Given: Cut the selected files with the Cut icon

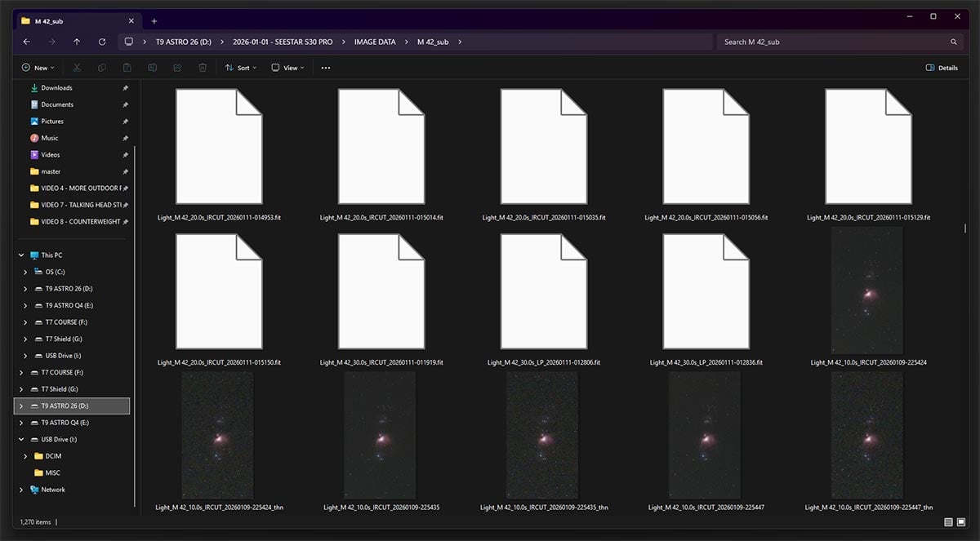Looking at the screenshot, I should tap(76, 68).
